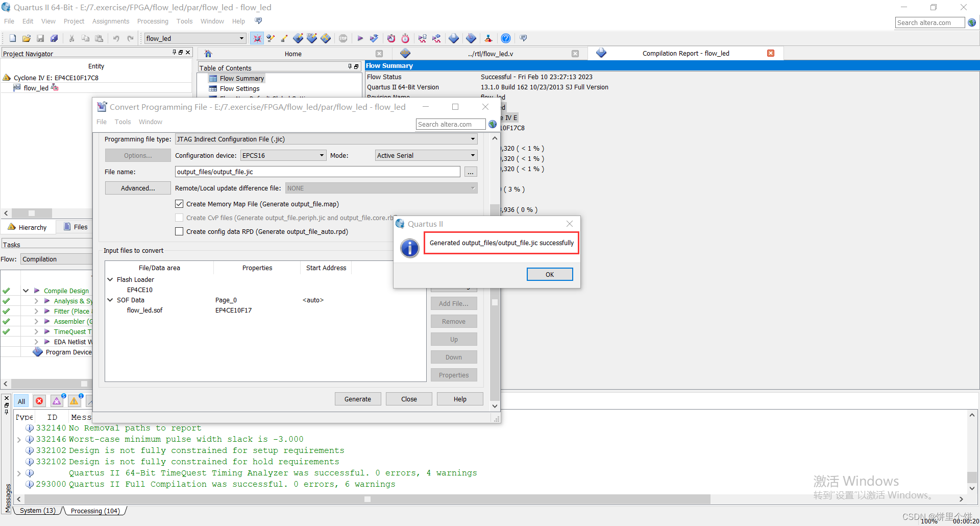The image size is (980, 526).
Task: Click the Hierarchy tab icon
Action: coord(12,227)
